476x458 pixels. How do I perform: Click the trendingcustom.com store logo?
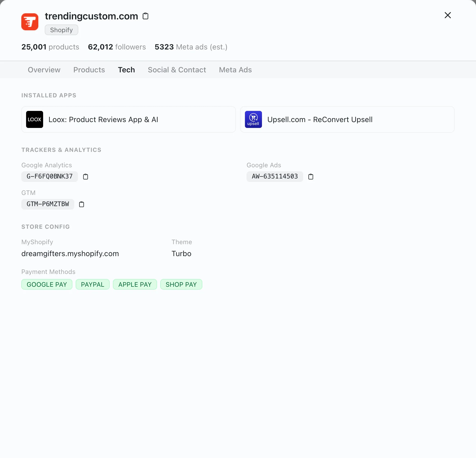point(30,22)
